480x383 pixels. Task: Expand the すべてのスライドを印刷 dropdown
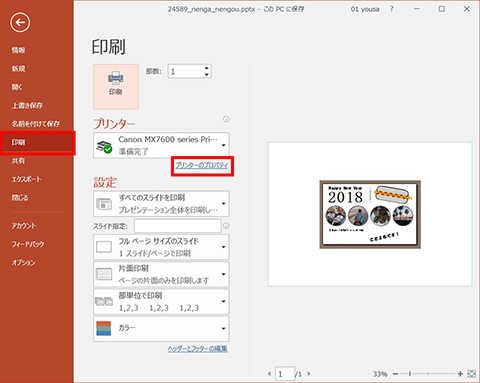[161, 204]
